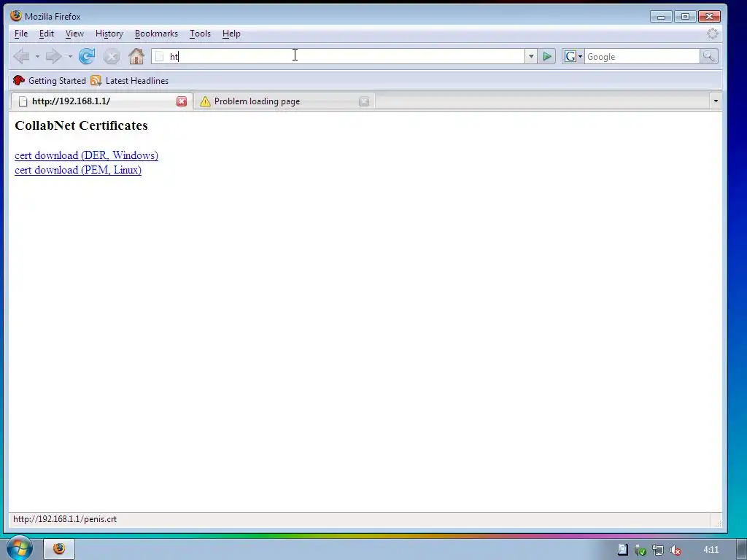Open the Bookmarks menu
Screen dimensions: 747x560
[x=156, y=34]
